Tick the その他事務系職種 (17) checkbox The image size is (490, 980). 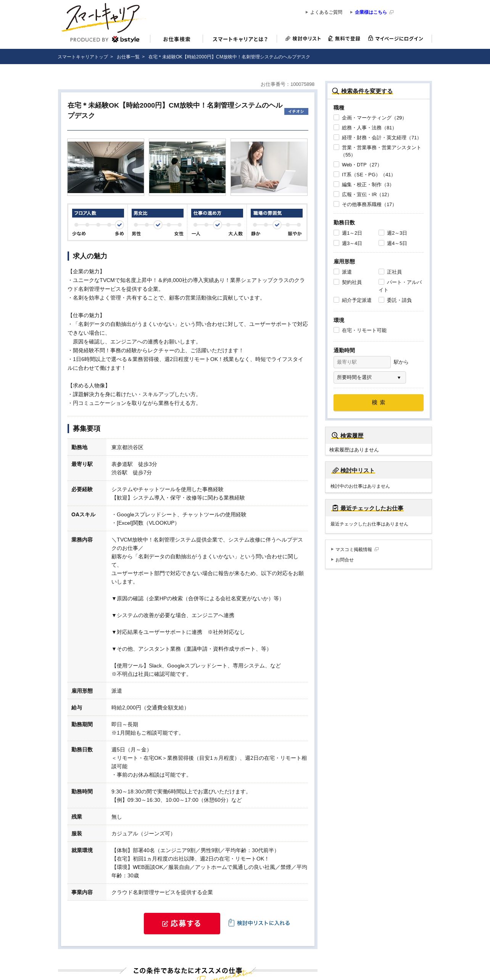coord(336,204)
